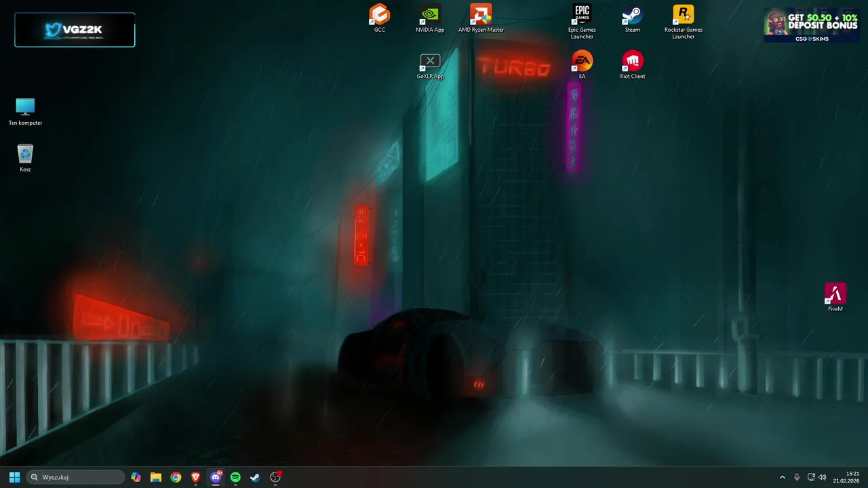Open Spotify from the taskbar
868x488 pixels.
click(x=235, y=477)
